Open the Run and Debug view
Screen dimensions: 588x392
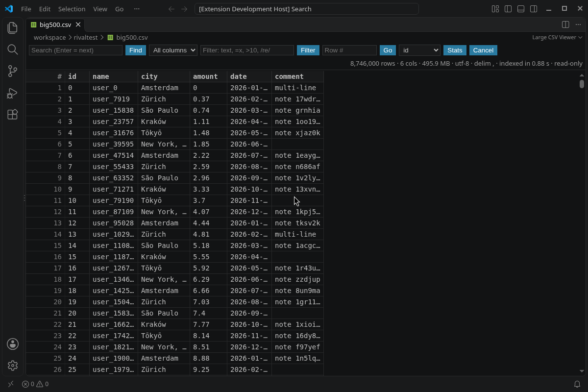pyautogui.click(x=13, y=93)
